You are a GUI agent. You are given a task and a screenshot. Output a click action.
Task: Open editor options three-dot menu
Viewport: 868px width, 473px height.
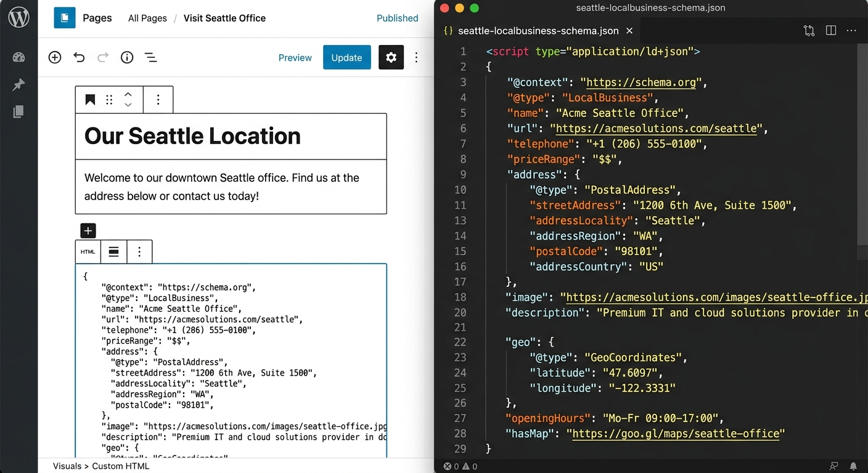click(x=417, y=57)
